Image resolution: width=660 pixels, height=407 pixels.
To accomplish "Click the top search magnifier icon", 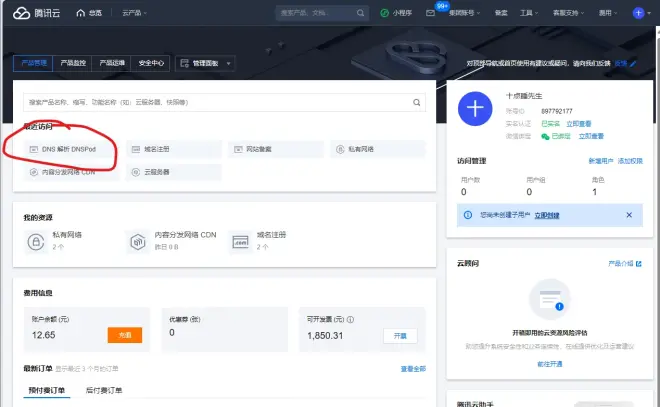I will point(361,13).
